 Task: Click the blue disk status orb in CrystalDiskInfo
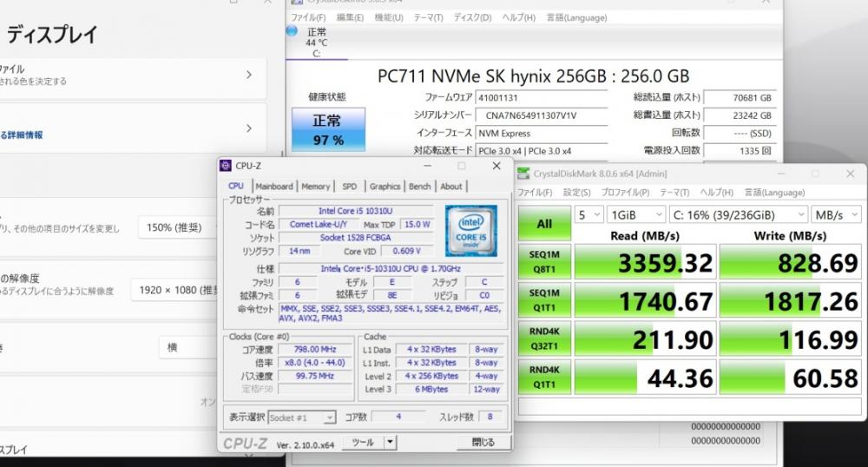293,31
